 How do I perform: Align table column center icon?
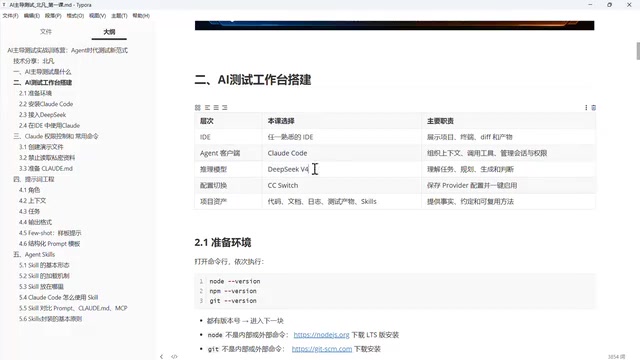point(216,107)
